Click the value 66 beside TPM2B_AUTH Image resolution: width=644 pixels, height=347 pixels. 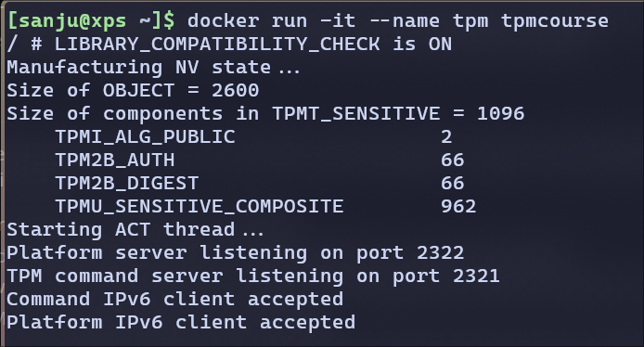[452, 161]
